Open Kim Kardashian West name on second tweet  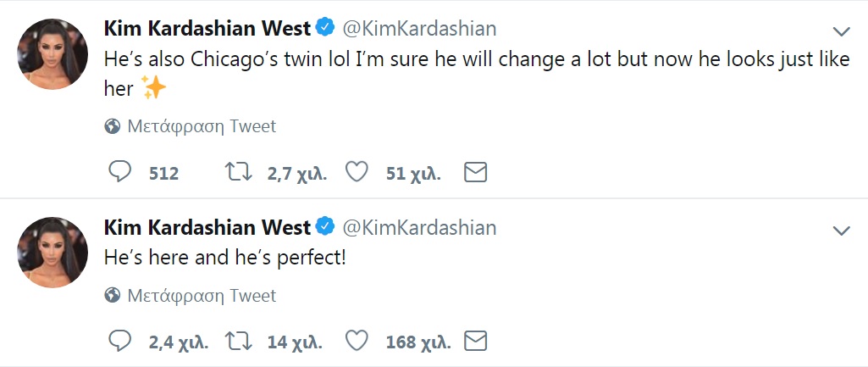[x=206, y=228]
